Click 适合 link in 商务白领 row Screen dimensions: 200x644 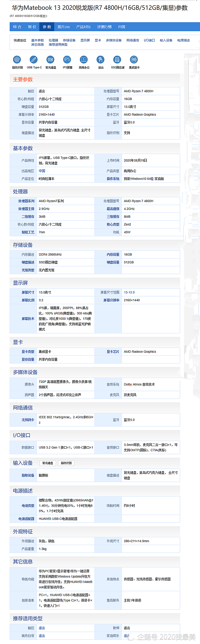click(42, 636)
